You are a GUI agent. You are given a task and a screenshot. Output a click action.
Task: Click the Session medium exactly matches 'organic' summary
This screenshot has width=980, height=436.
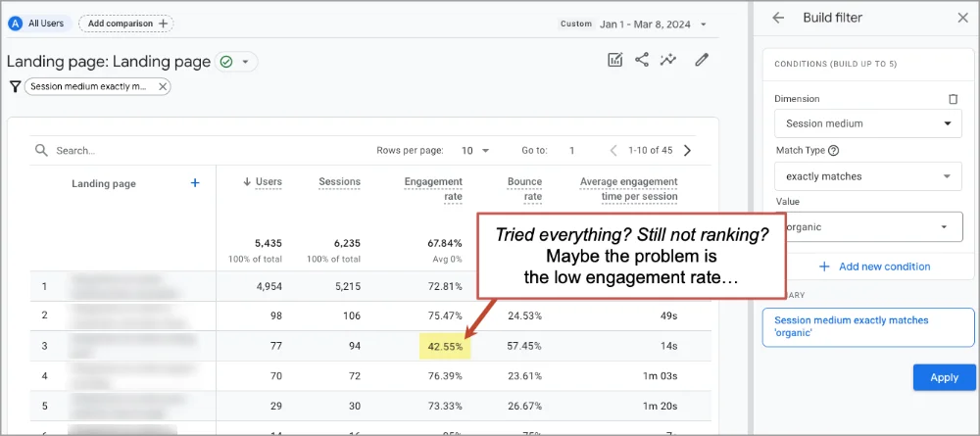(868, 326)
